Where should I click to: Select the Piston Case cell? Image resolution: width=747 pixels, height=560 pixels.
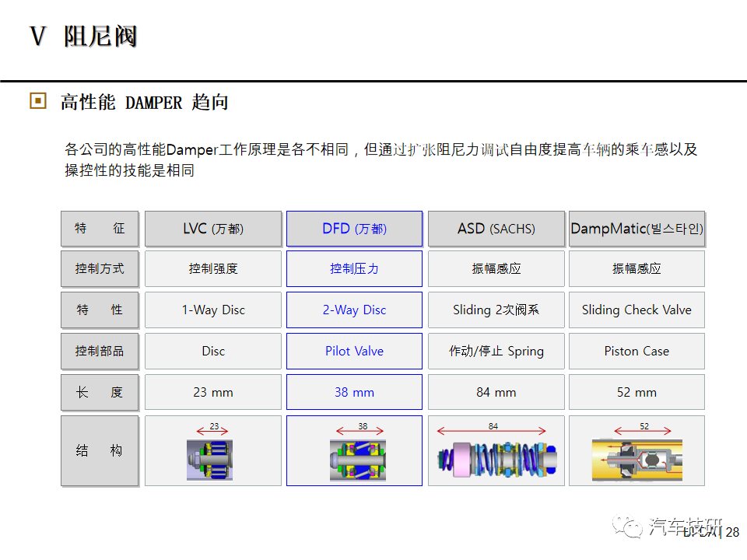click(x=637, y=351)
